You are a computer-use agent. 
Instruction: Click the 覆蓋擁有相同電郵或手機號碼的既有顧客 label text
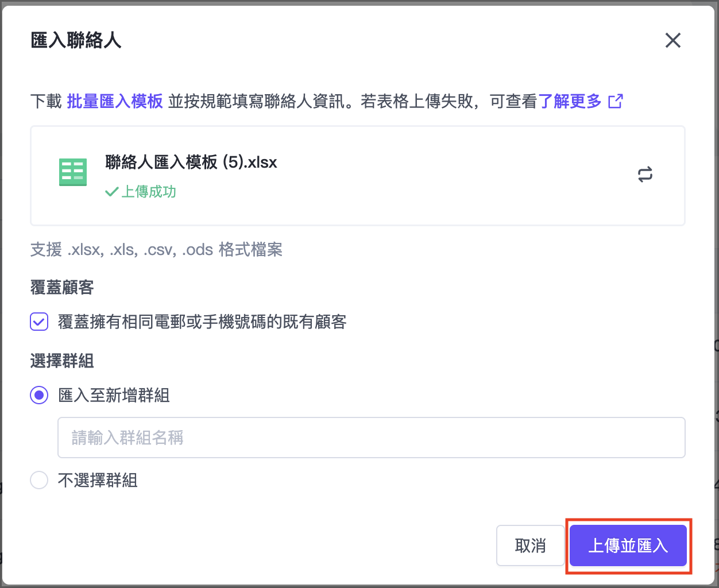202,322
